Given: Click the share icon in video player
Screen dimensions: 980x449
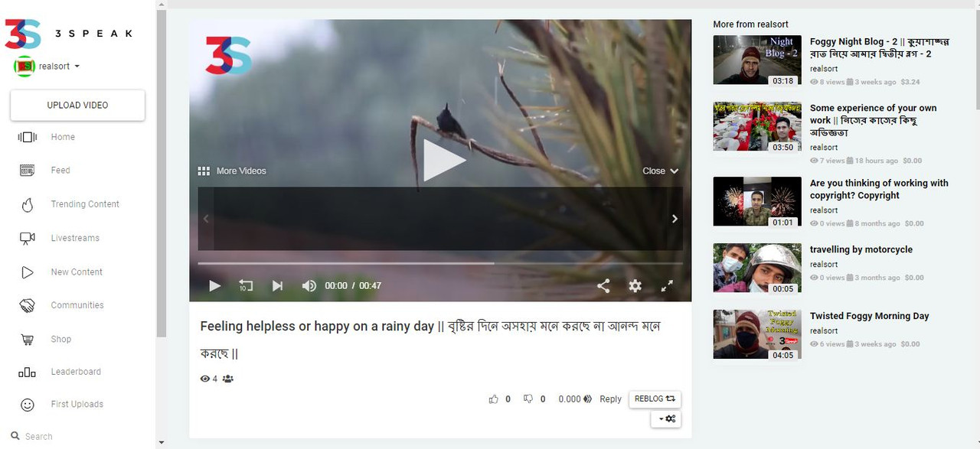Looking at the screenshot, I should click(x=603, y=285).
